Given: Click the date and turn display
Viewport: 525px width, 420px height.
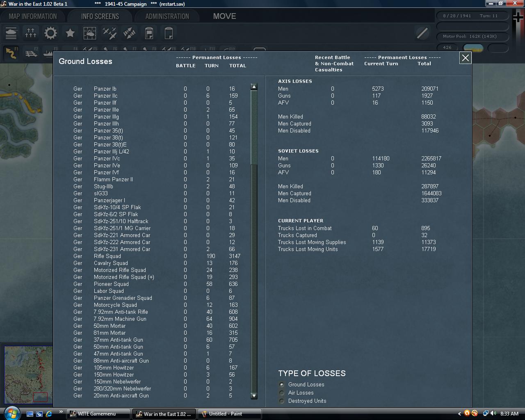Looking at the screenshot, I should click(472, 16).
